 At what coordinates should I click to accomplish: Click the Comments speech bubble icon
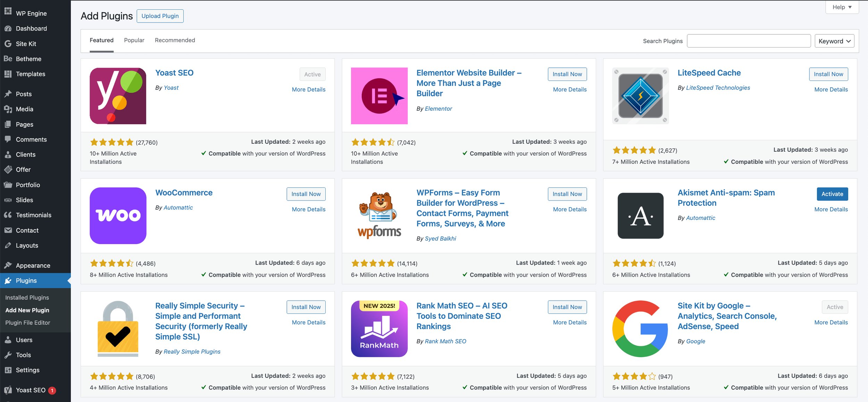(8, 139)
